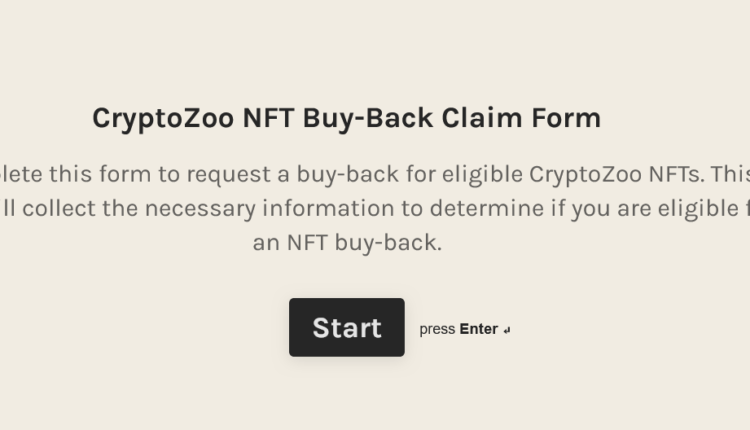The width and height of the screenshot is (750, 430).
Task: Click the word 'press' next to Start
Action: 437,329
